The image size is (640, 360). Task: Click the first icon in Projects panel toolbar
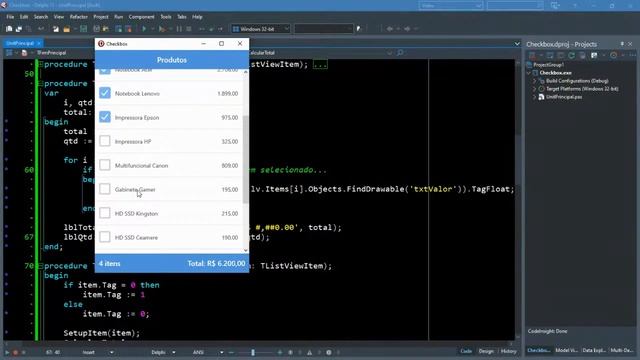pos(532,55)
